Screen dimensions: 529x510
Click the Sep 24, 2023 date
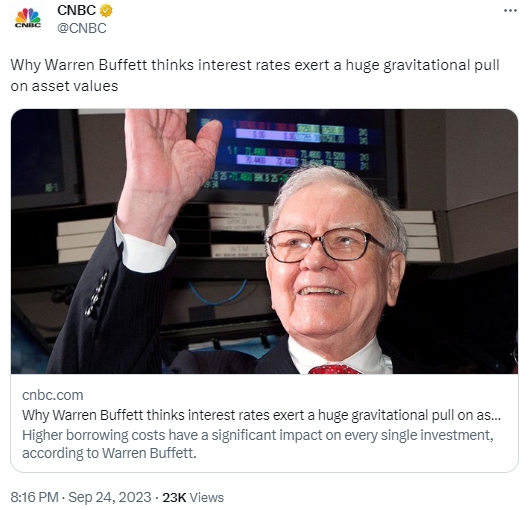(x=110, y=498)
